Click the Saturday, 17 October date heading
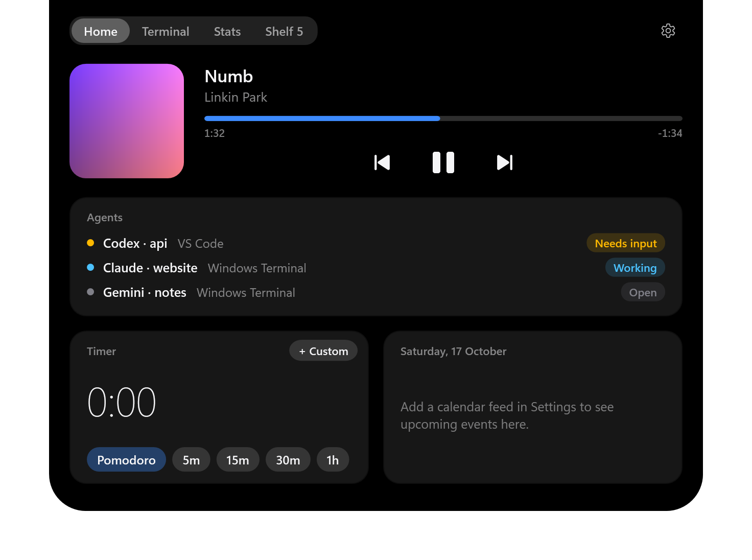This screenshot has width=752, height=560. tap(453, 351)
